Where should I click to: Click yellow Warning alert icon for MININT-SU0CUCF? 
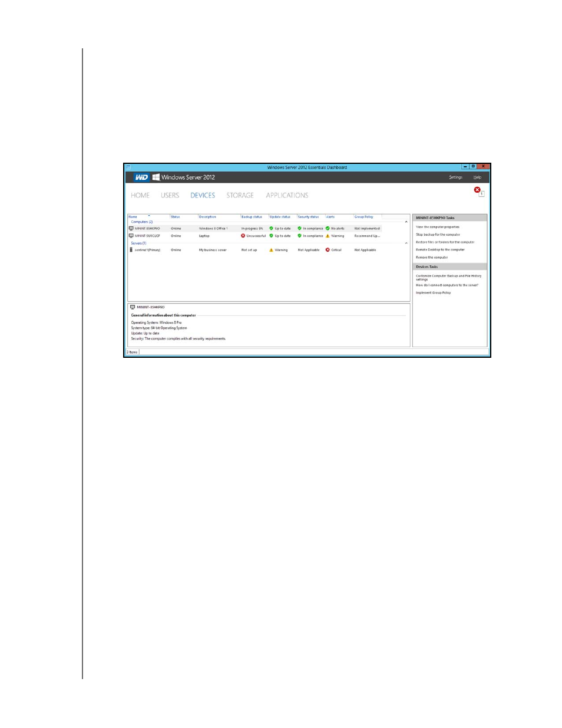(x=328, y=236)
